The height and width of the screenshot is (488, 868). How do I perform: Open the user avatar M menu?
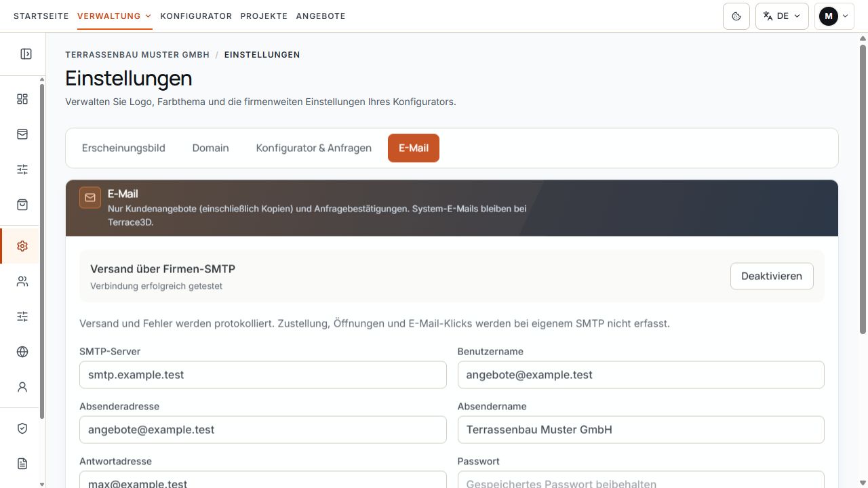(x=834, y=16)
